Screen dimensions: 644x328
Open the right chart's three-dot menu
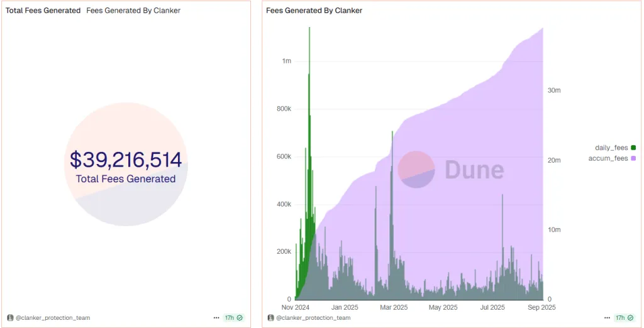pyautogui.click(x=607, y=318)
